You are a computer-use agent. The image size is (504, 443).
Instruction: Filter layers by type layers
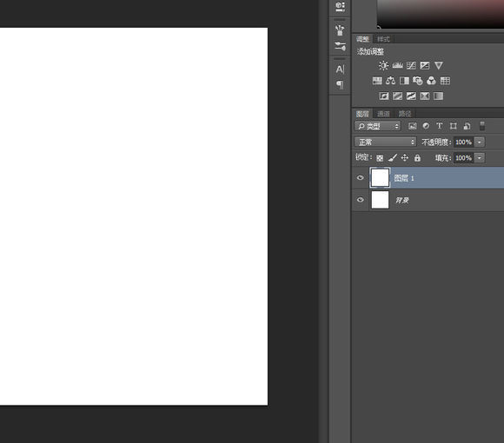click(440, 126)
